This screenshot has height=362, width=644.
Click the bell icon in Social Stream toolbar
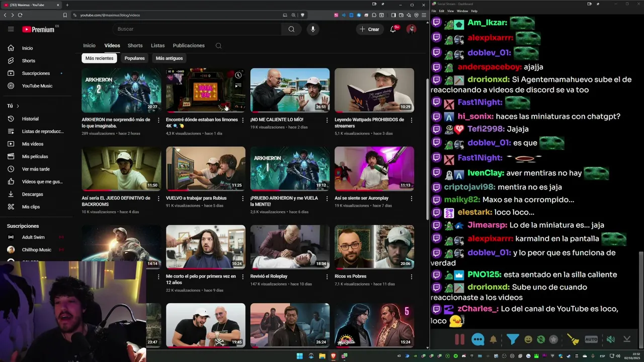click(x=494, y=339)
